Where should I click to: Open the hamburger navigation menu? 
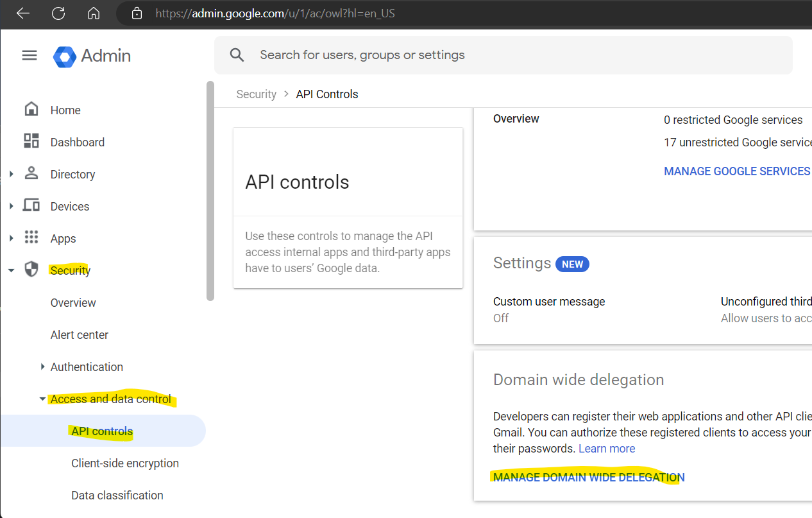pos(29,55)
